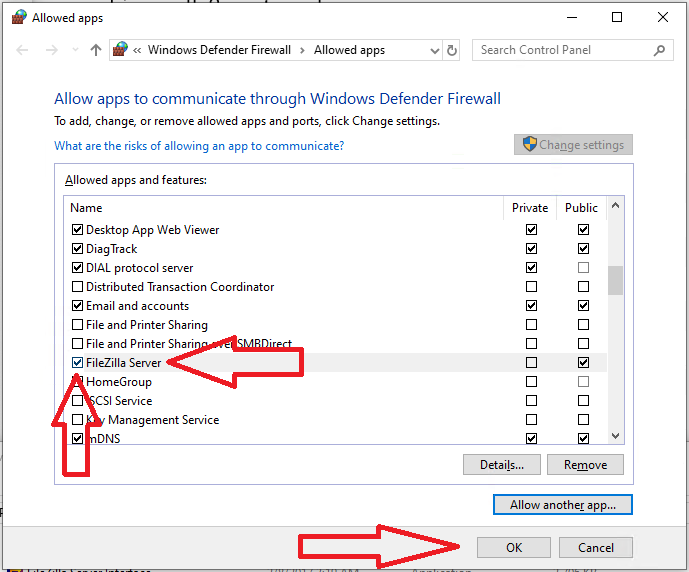Uncheck Email and accounts checkbox
The width and height of the screenshot is (689, 572).
point(77,305)
